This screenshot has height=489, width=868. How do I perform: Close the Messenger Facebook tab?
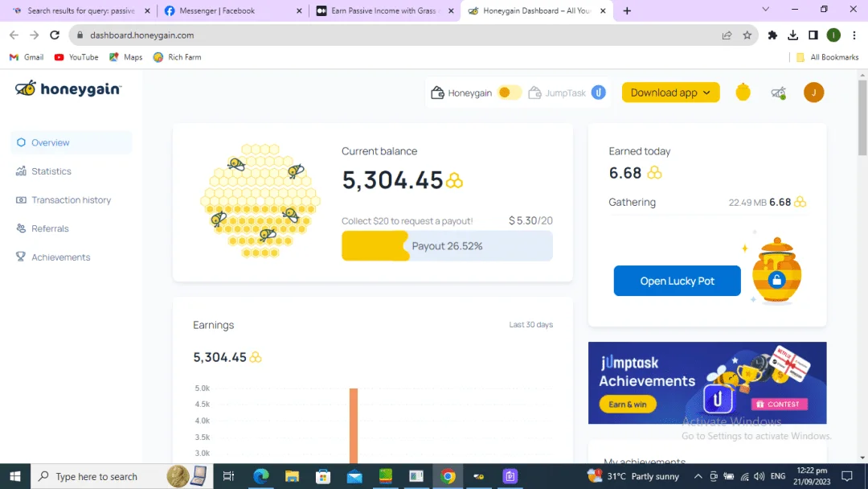tap(299, 10)
